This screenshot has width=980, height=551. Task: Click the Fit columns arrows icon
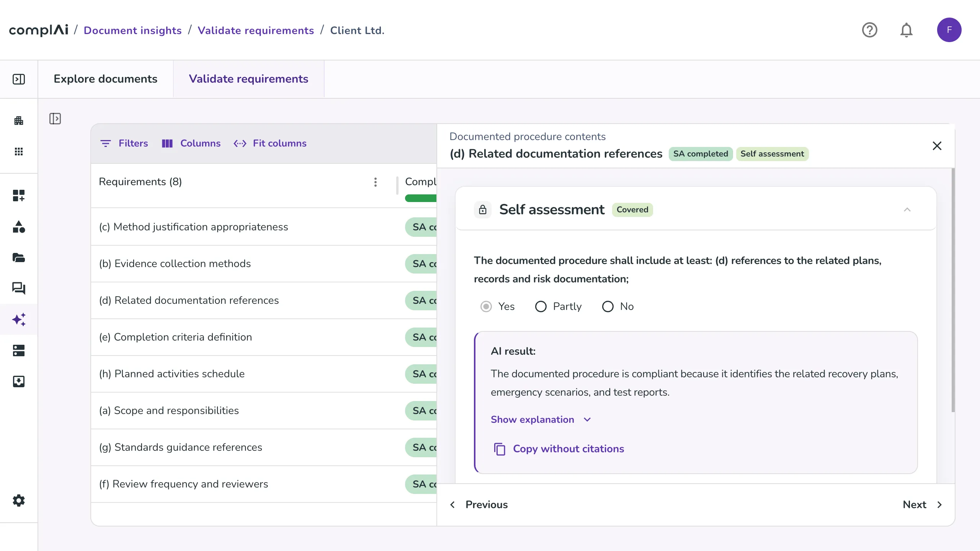(240, 143)
